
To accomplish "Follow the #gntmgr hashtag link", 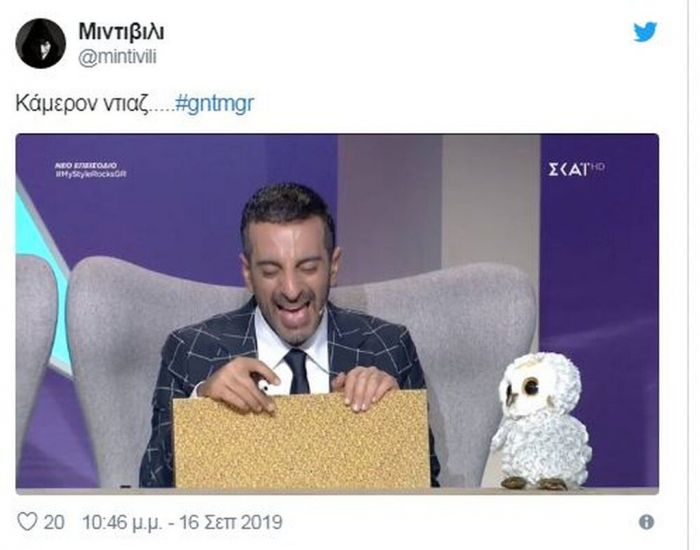I will pos(215,104).
